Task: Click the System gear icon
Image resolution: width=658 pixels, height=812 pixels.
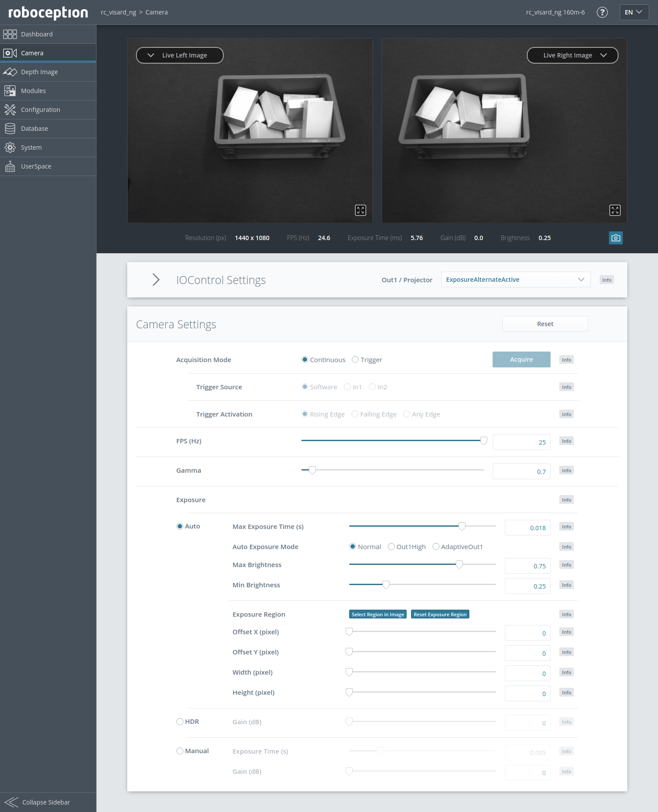Action: click(x=10, y=147)
